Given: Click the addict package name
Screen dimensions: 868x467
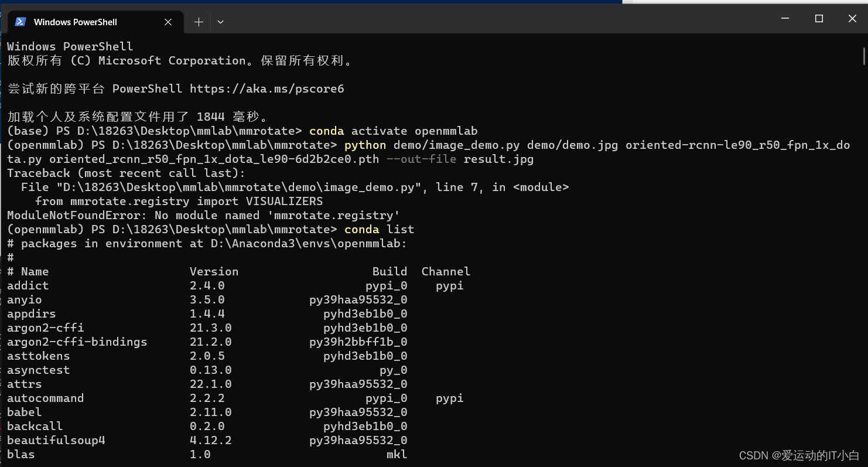Looking at the screenshot, I should click(27, 285).
